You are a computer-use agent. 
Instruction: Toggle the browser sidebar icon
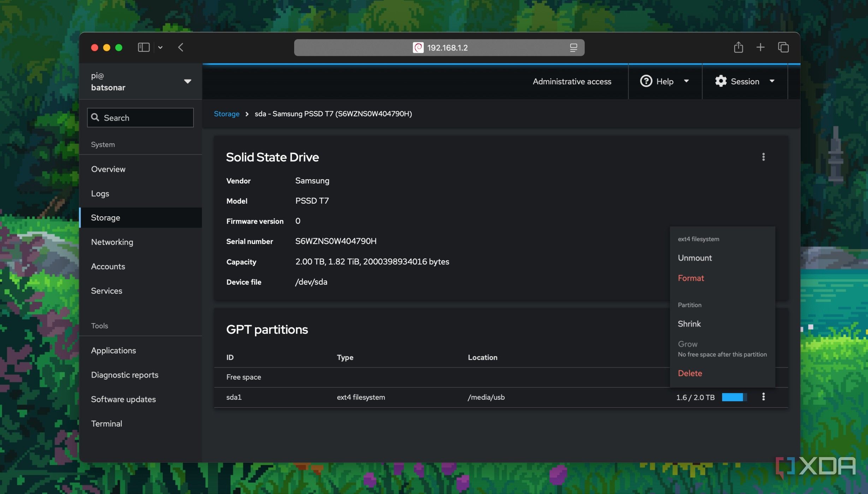click(143, 47)
